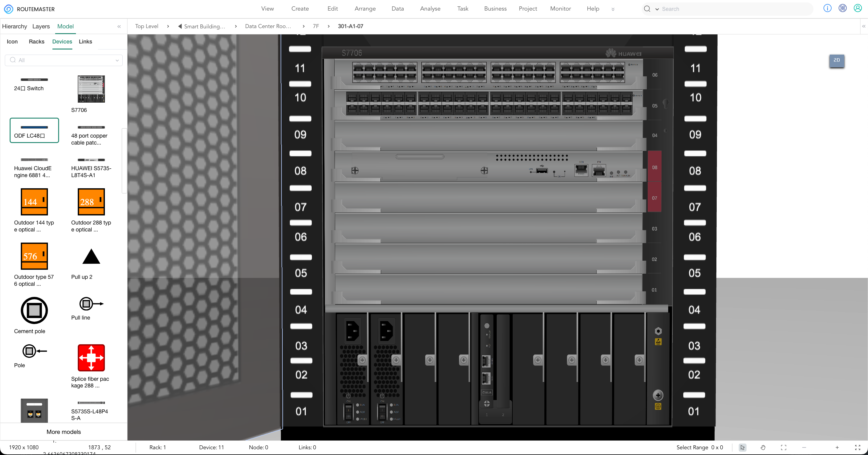868x455 pixels.
Task: Click the info icon in top bar
Action: tap(827, 8)
